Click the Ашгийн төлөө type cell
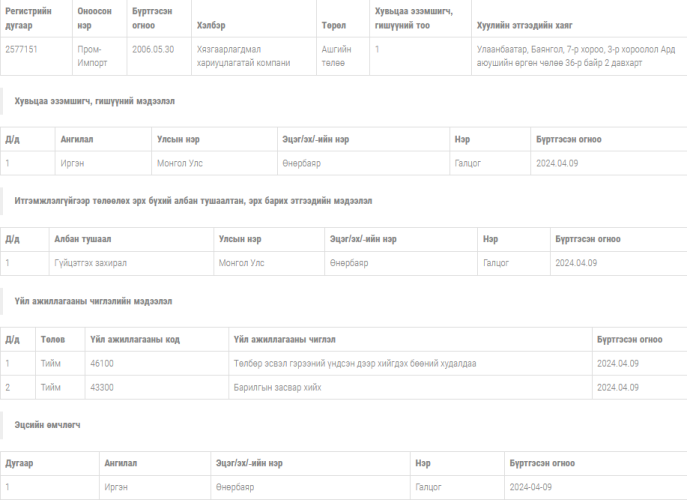Viewport: 687px width, 500px height. pos(332,55)
